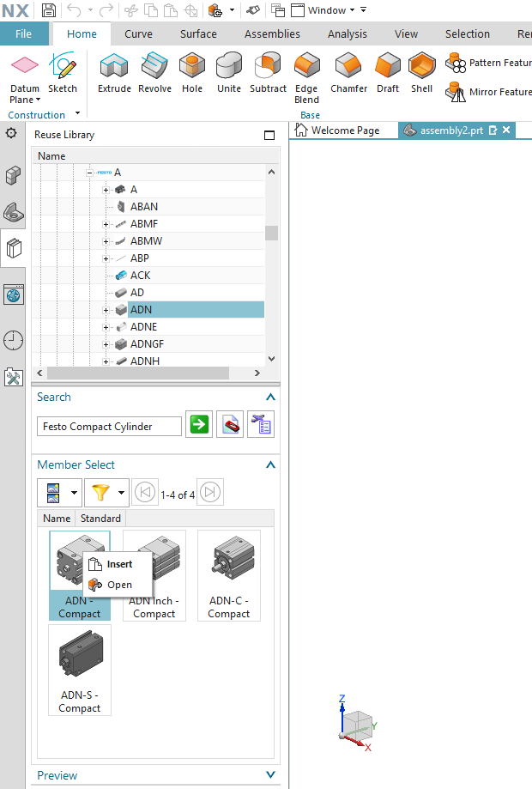Expand the ADN tree node
Image resolution: width=532 pixels, height=789 pixels.
pos(106,310)
